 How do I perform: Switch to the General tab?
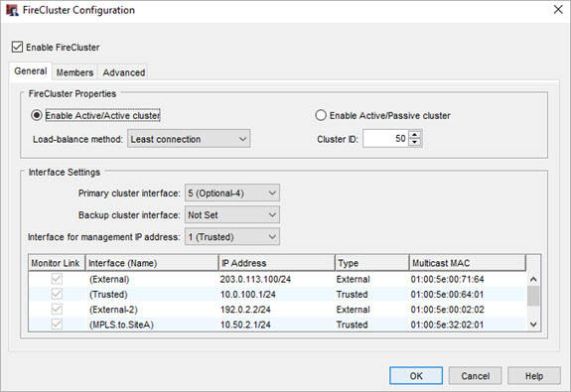pyautogui.click(x=31, y=71)
